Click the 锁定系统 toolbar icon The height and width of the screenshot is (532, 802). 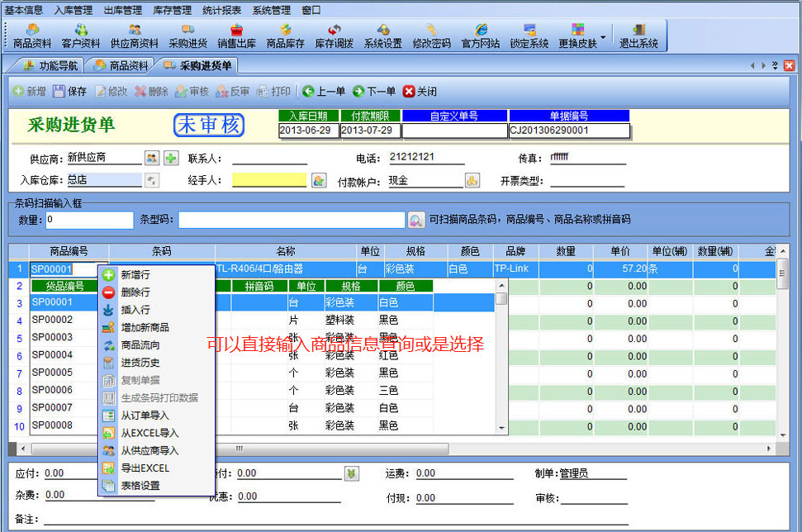529,36
